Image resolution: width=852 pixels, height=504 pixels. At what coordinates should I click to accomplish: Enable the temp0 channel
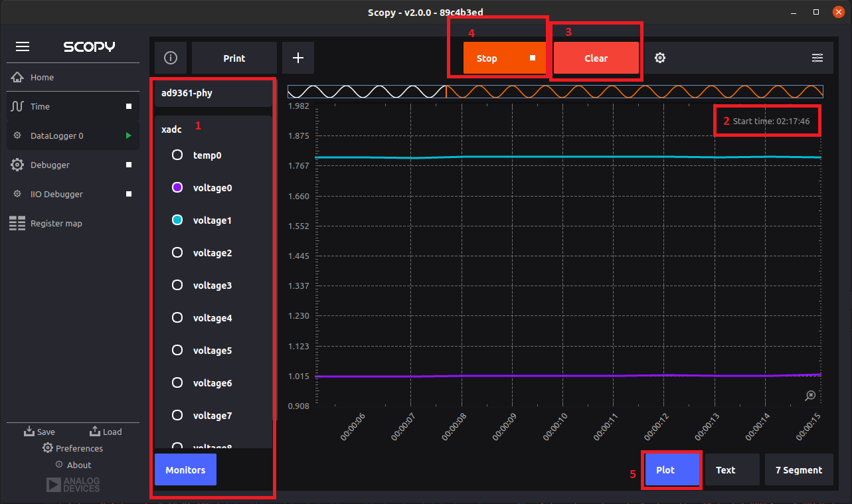click(x=177, y=155)
